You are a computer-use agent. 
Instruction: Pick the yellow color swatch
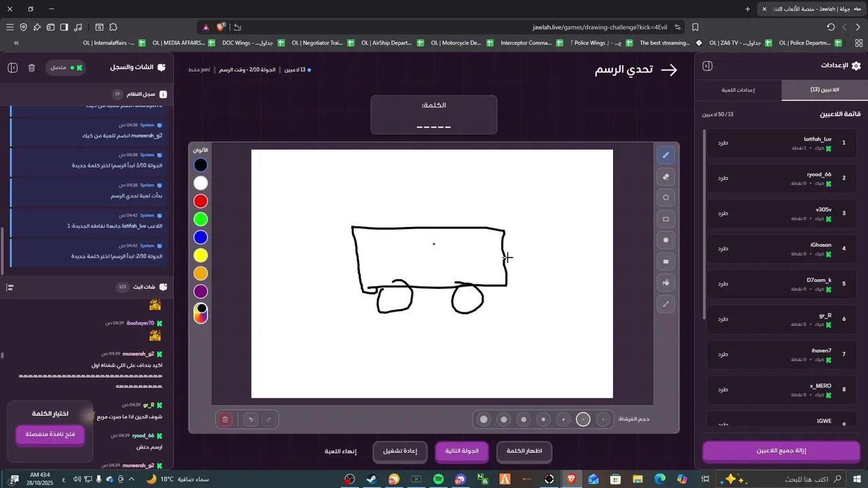click(x=201, y=256)
